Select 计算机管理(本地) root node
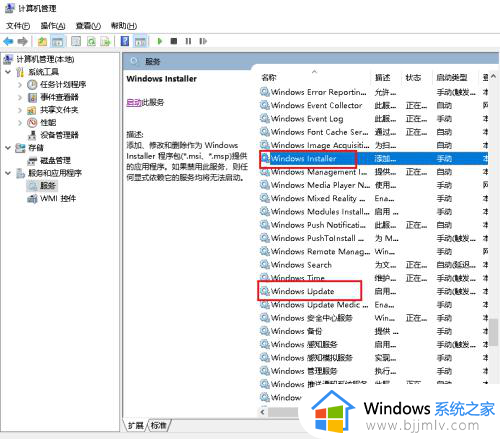This screenshot has height=439, width=500. point(45,59)
